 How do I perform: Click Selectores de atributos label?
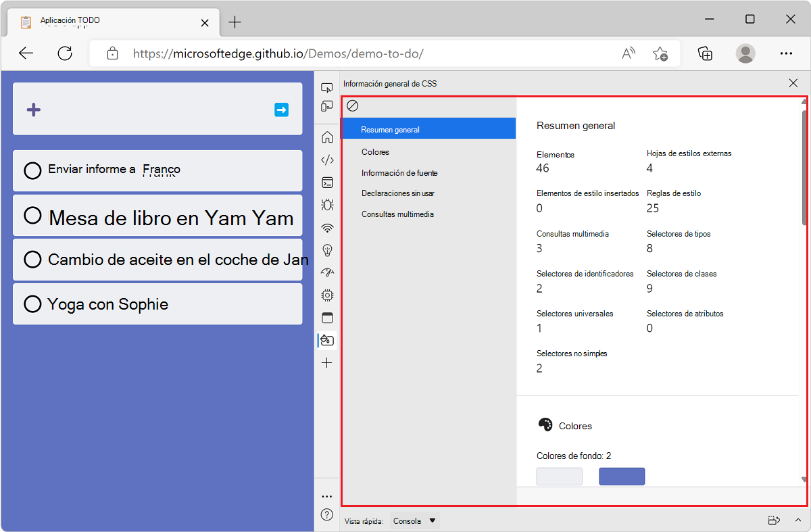point(685,314)
